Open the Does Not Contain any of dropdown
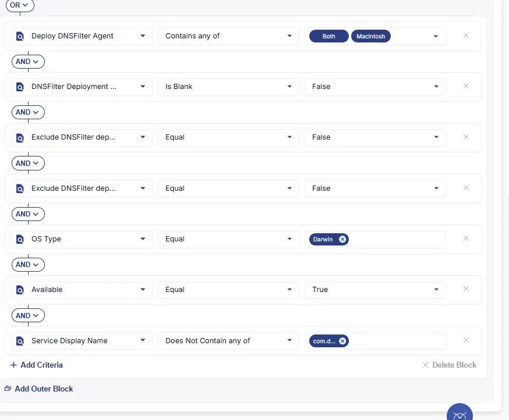509x420 pixels. pyautogui.click(x=228, y=341)
